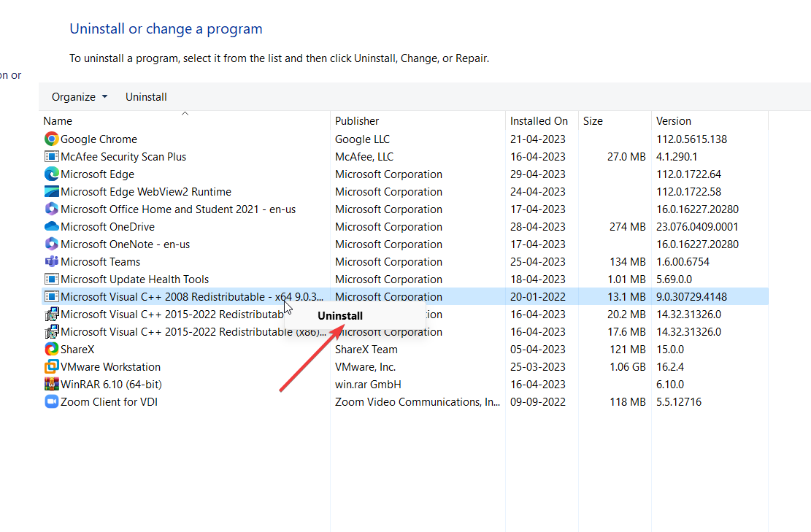Viewport: 811px width, 532px height.
Task: Click the Google Chrome icon
Action: tap(51, 139)
